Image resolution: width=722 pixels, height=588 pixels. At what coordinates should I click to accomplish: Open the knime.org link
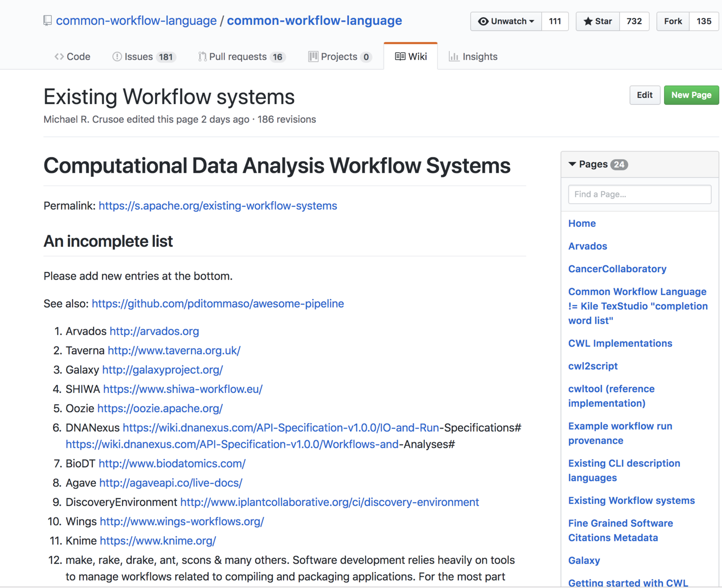(158, 541)
